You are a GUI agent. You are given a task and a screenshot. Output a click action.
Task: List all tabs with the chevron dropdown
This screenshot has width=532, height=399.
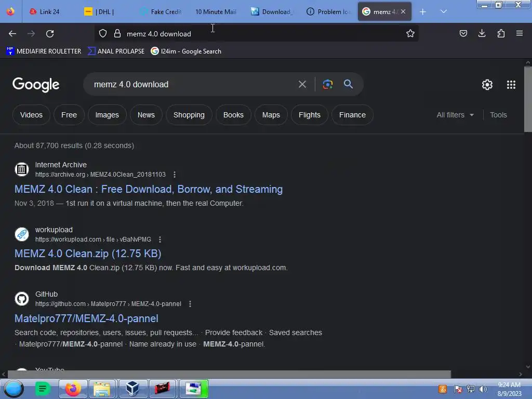tap(443, 11)
